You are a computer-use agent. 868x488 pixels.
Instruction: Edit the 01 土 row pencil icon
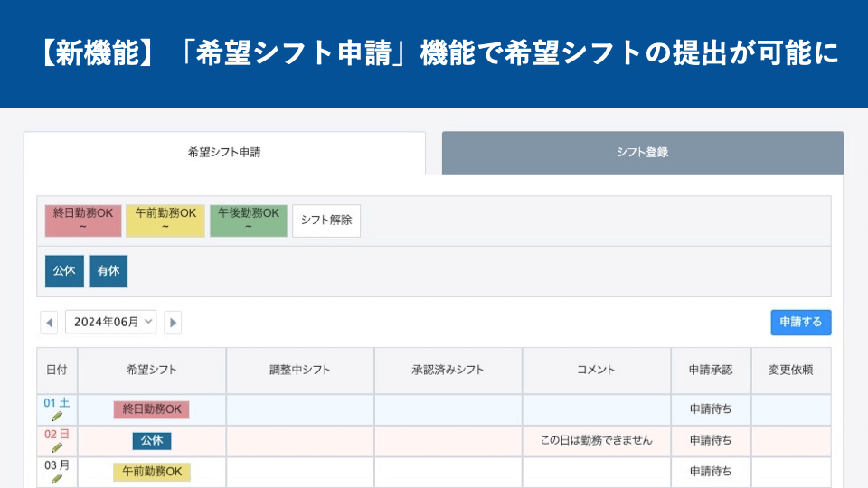(56, 417)
